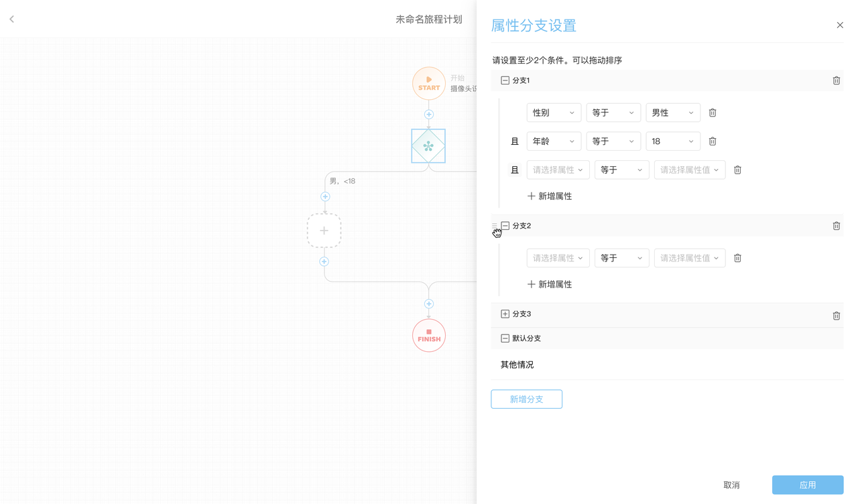Delete the empty third condition in 分支1

737,170
